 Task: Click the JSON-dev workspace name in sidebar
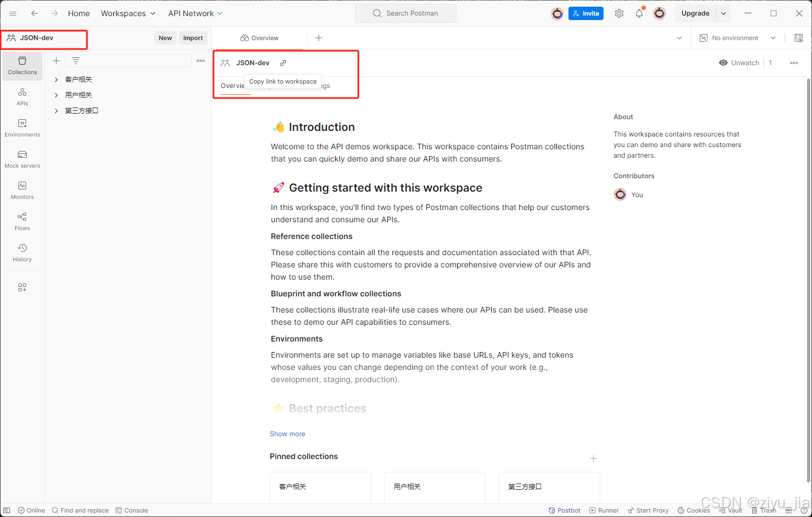pyautogui.click(x=37, y=38)
